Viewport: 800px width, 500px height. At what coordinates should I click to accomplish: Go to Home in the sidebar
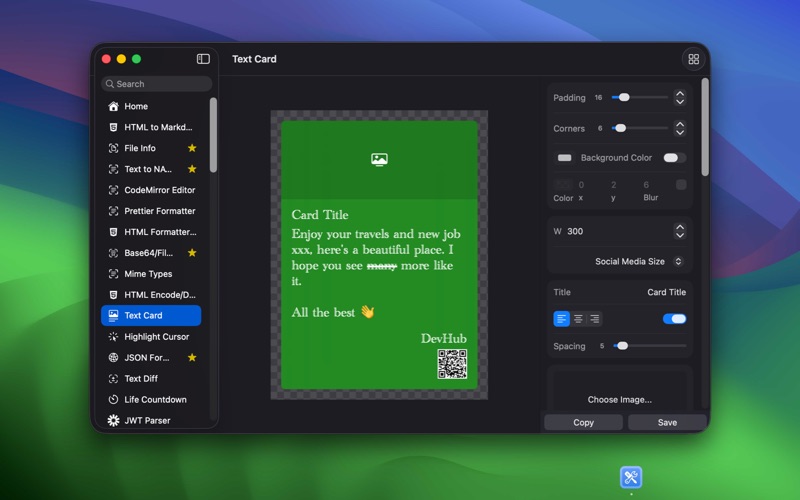point(136,106)
